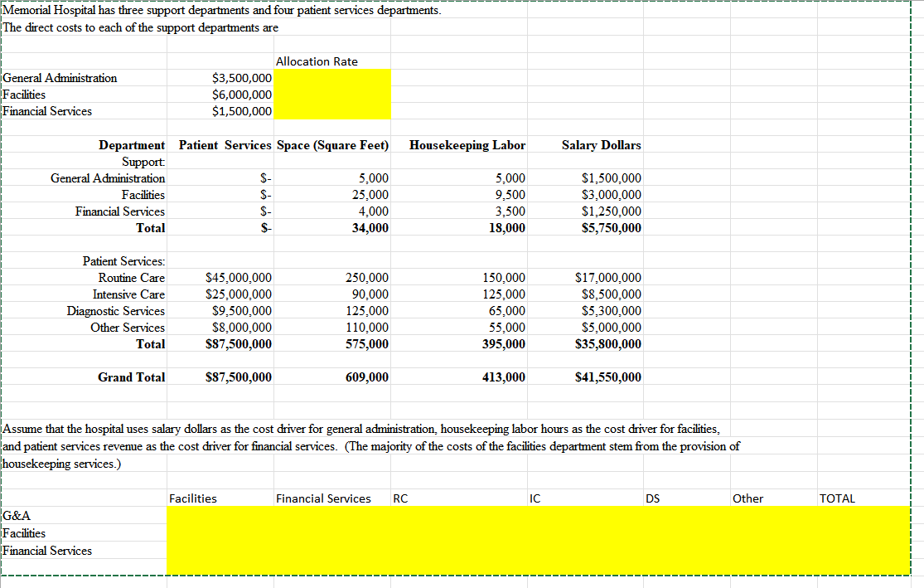Click Facilities salary $3,000,000
924x588 pixels.
(611, 195)
